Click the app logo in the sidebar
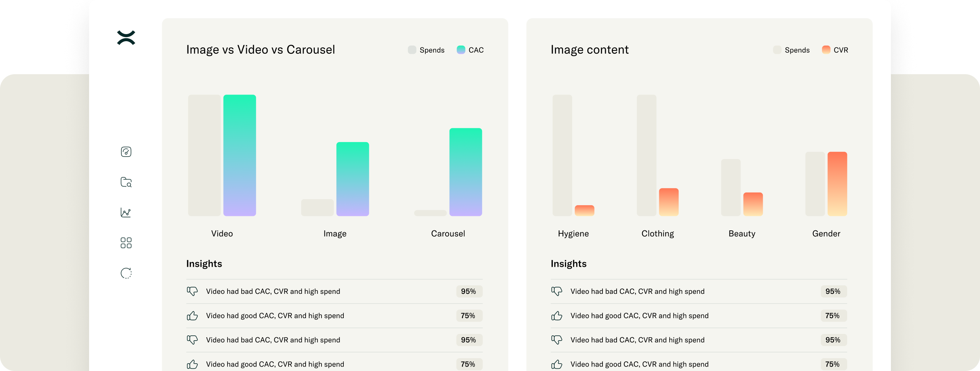 tap(126, 37)
